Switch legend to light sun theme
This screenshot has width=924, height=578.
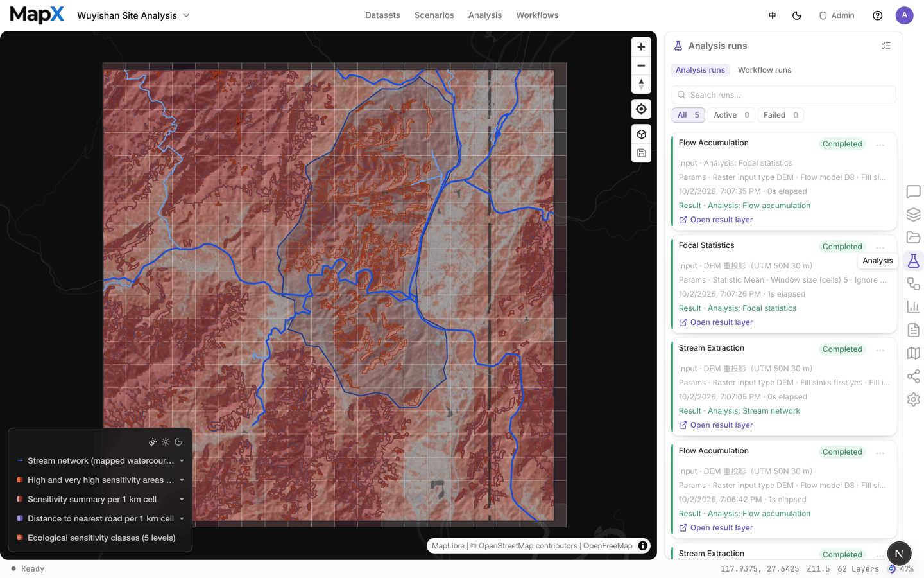pos(166,442)
